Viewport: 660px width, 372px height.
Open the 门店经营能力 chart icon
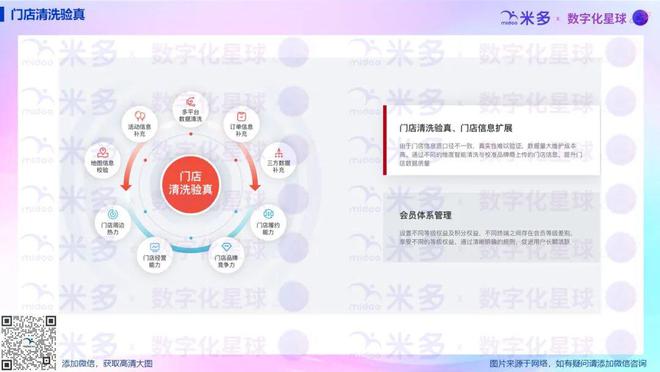pyautogui.click(x=154, y=247)
